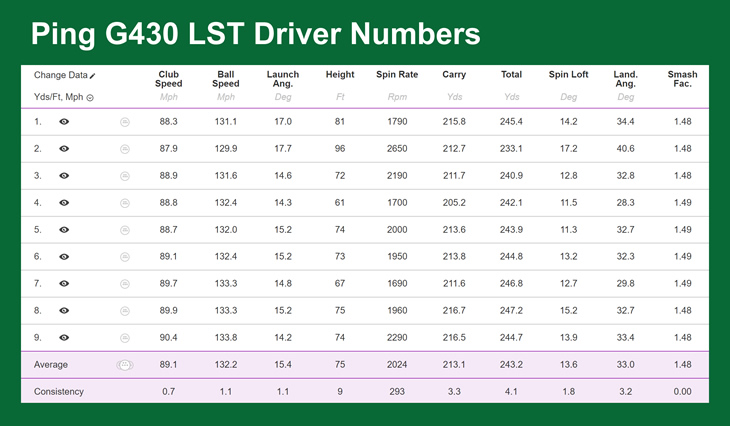
Task: Toggle visibility eye for shot 7
Action: (64, 284)
